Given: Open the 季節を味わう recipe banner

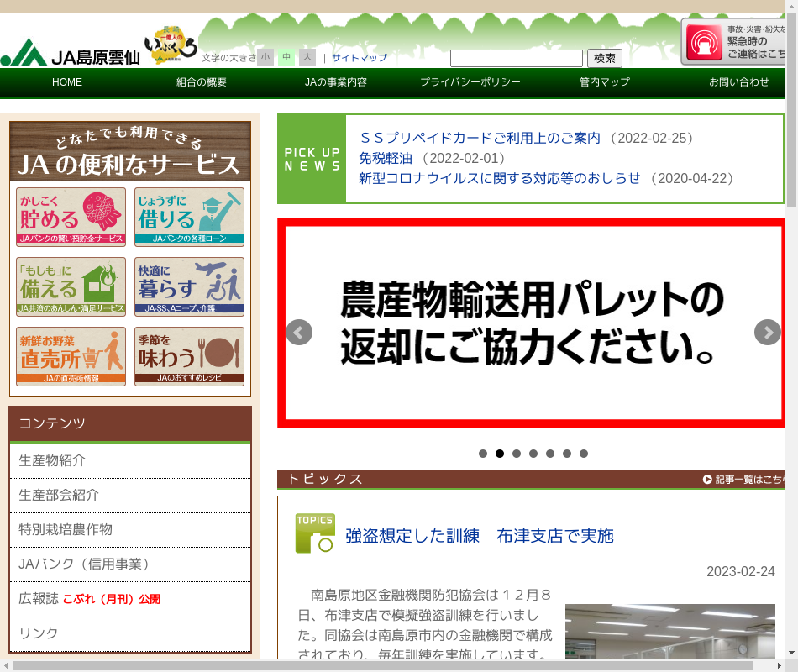Looking at the screenshot, I should point(189,356).
